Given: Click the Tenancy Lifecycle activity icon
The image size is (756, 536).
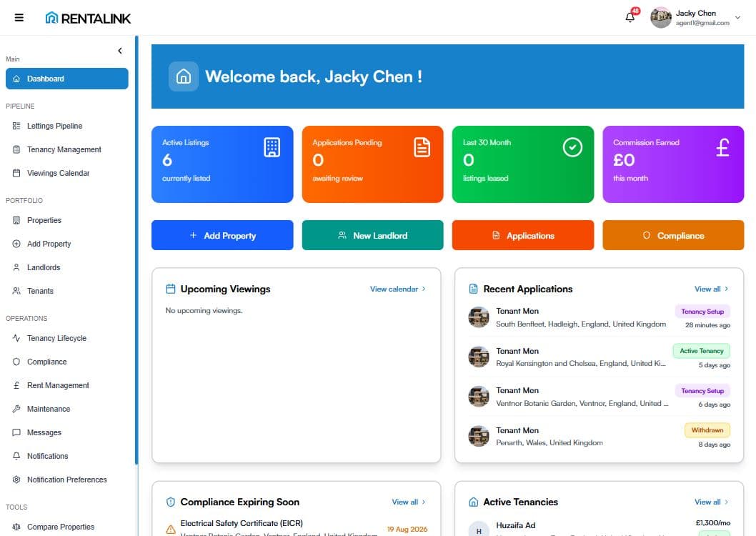Looking at the screenshot, I should (16, 338).
